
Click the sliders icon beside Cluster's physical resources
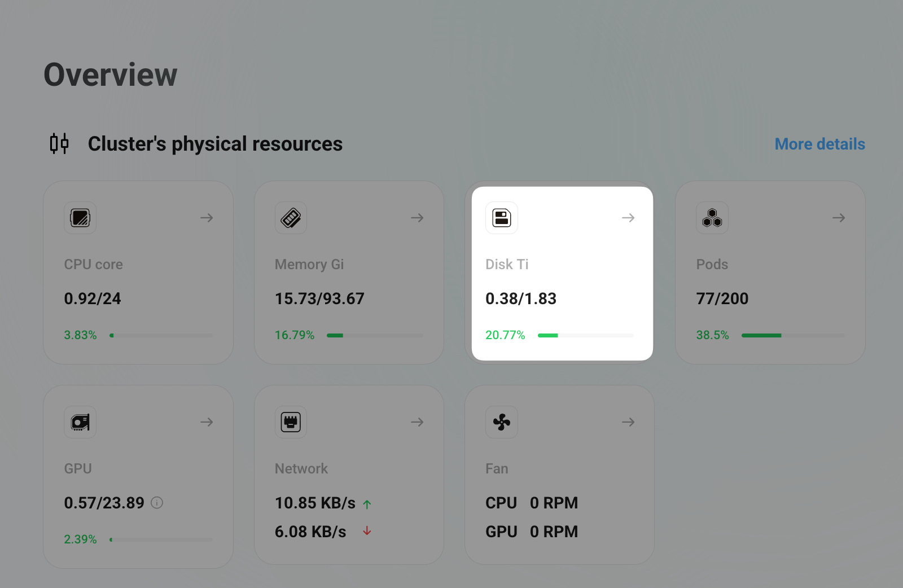click(59, 144)
